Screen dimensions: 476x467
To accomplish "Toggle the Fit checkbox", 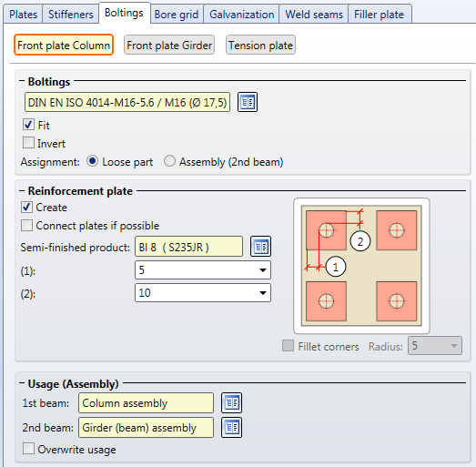I will 28,125.
